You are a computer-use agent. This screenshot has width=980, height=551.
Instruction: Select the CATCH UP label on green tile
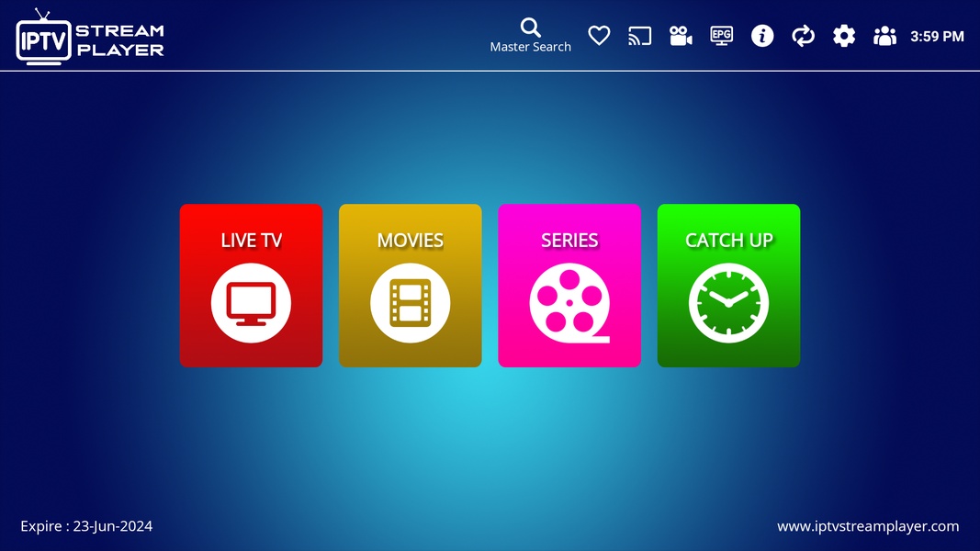click(x=728, y=241)
